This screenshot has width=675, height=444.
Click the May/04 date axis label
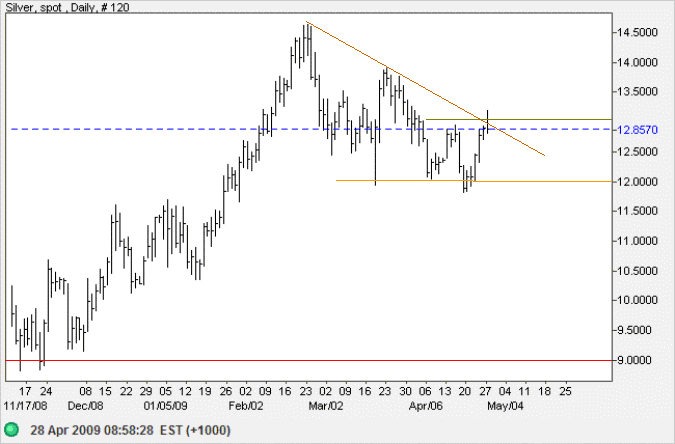click(x=505, y=406)
